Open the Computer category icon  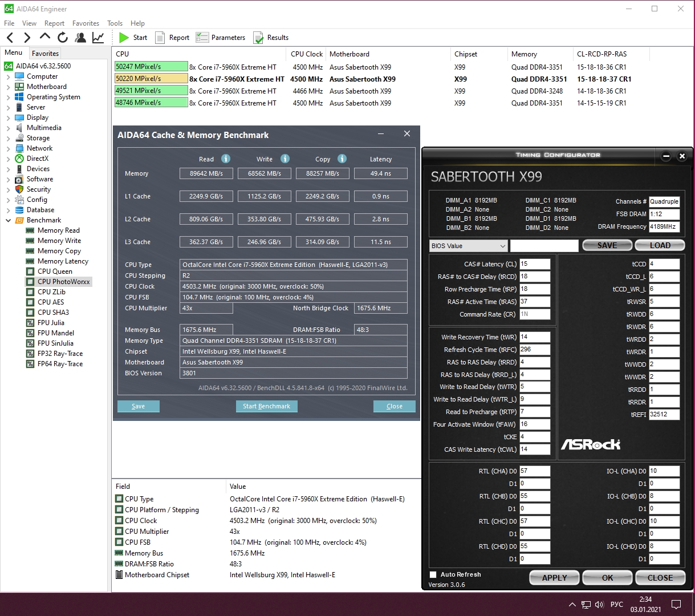click(x=20, y=76)
